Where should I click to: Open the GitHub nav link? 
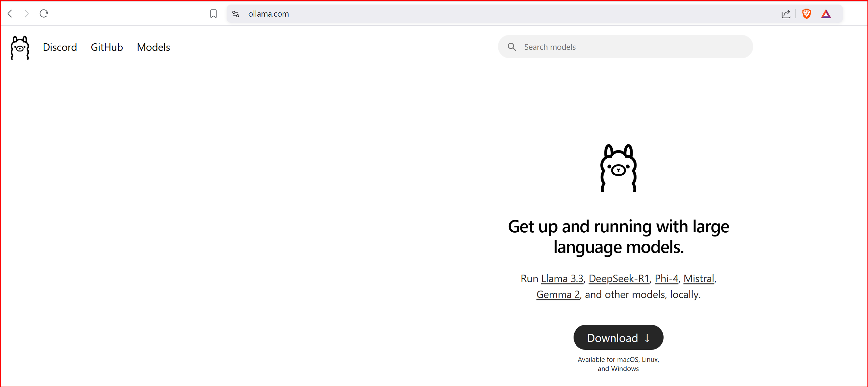tap(107, 47)
